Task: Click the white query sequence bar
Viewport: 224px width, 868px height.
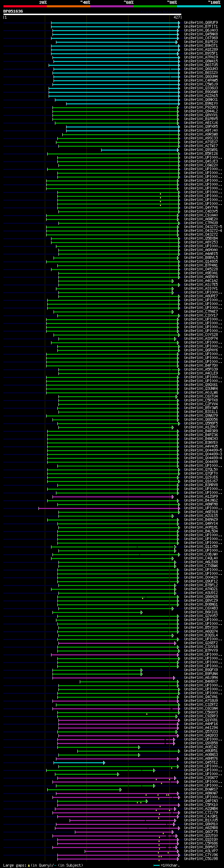Action: coord(92,14)
